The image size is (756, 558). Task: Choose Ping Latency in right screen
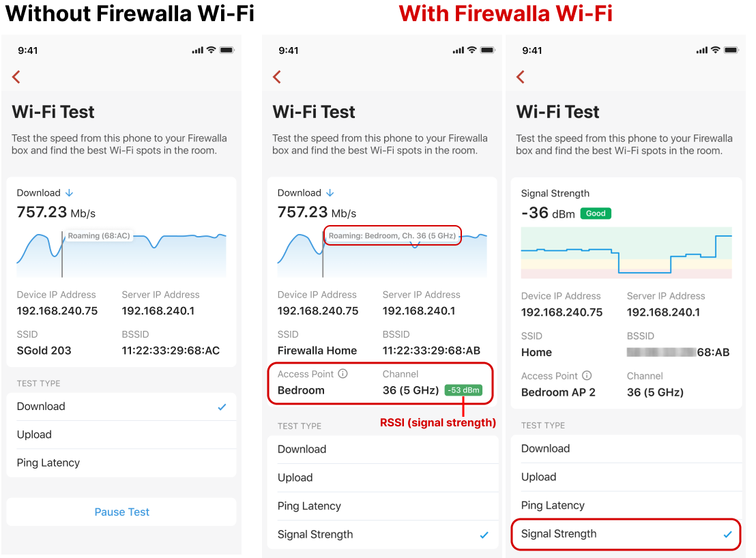coord(625,505)
